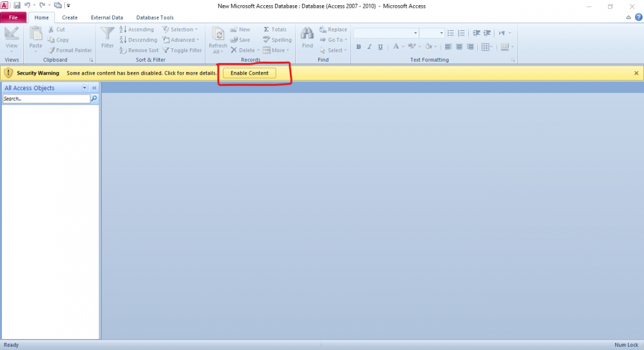Click the Copy command
Screen dimensions: 644x350
pos(58,40)
